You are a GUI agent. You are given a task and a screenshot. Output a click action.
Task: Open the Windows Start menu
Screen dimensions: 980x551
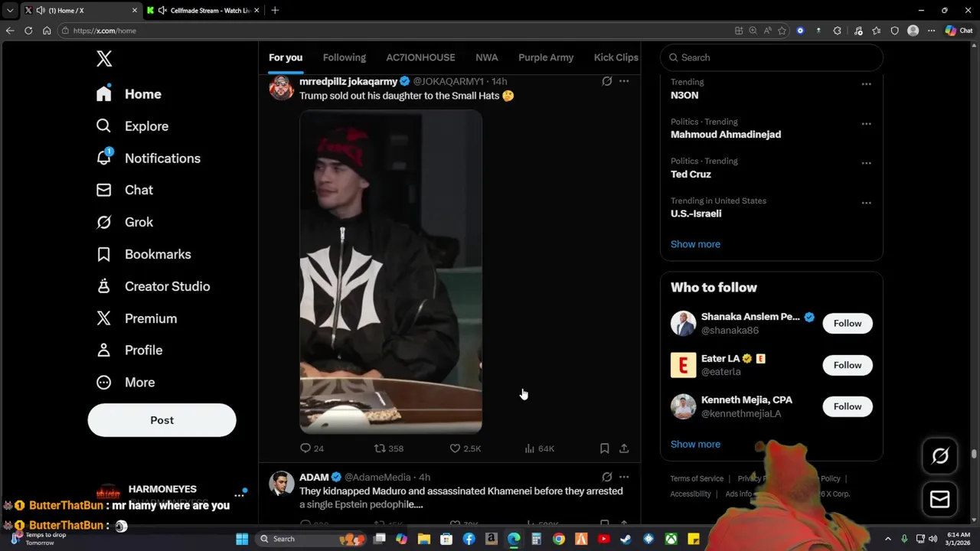tap(242, 539)
